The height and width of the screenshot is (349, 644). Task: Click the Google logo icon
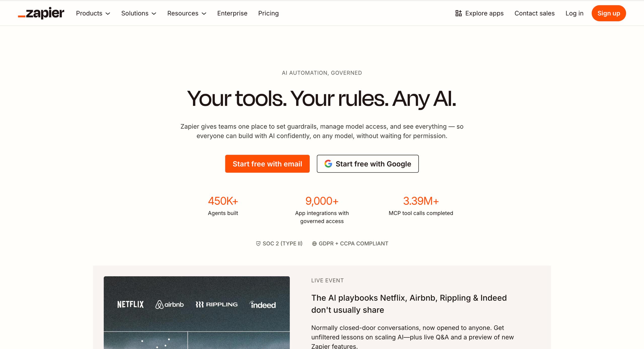click(x=328, y=164)
